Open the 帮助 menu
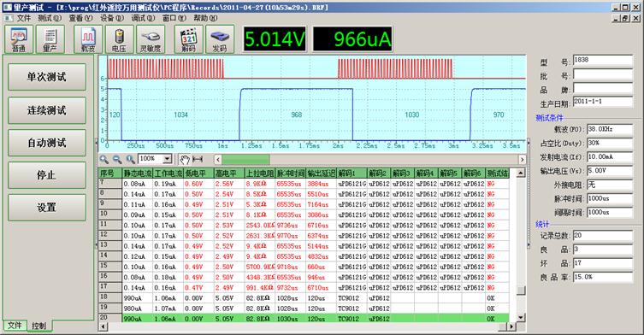This screenshot has height=335, width=644. [x=205, y=18]
